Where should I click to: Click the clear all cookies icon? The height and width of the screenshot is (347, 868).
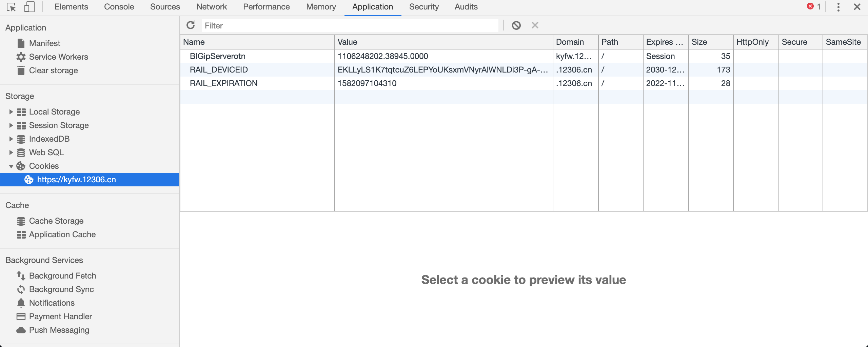coord(516,25)
